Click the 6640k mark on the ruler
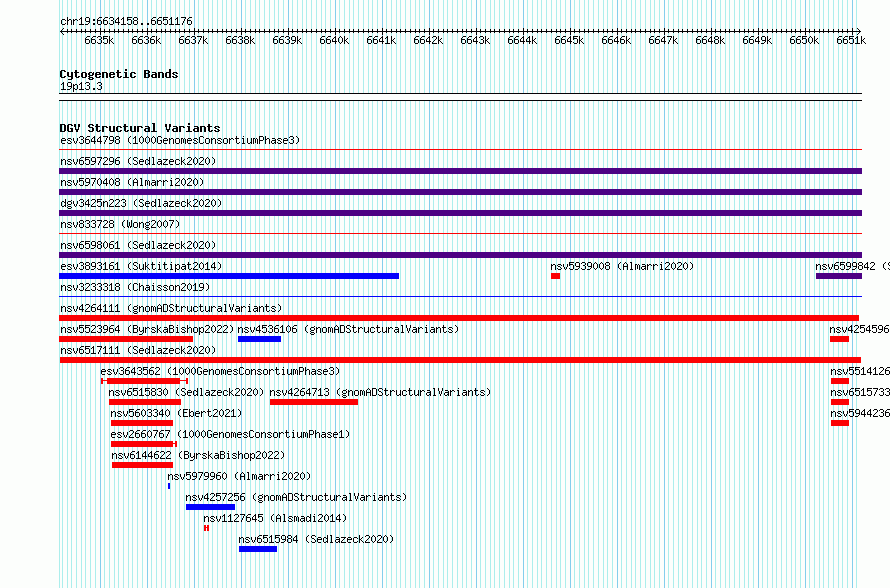This screenshot has width=890, height=588. click(x=334, y=40)
